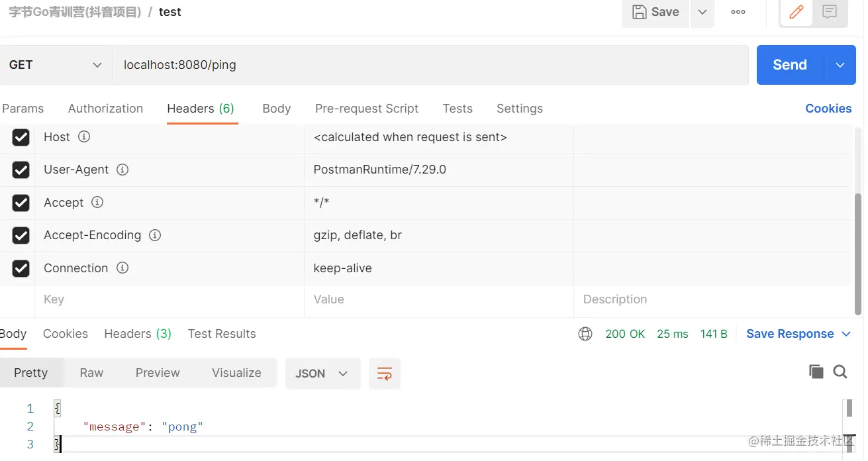Viewport: 868px width, 461px height.
Task: Click the test request name in breadcrumb
Action: click(170, 12)
